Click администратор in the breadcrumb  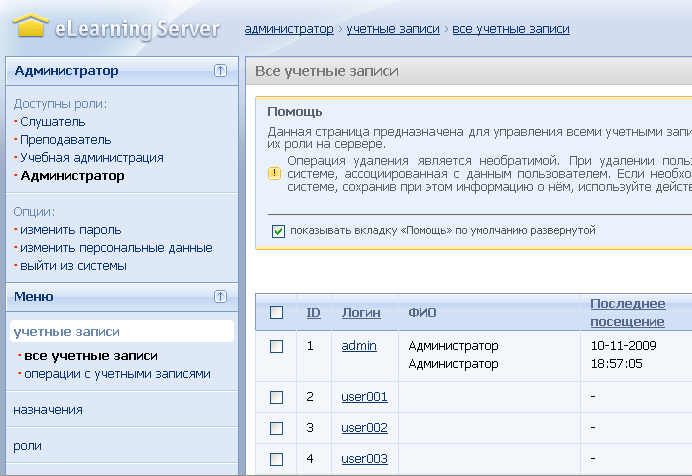pos(289,29)
